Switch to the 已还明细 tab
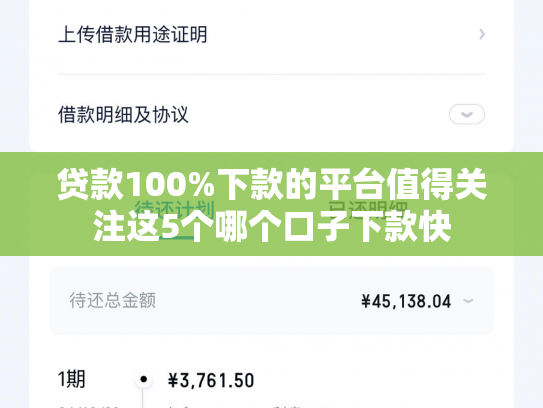This screenshot has width=543, height=408. pos(368,209)
